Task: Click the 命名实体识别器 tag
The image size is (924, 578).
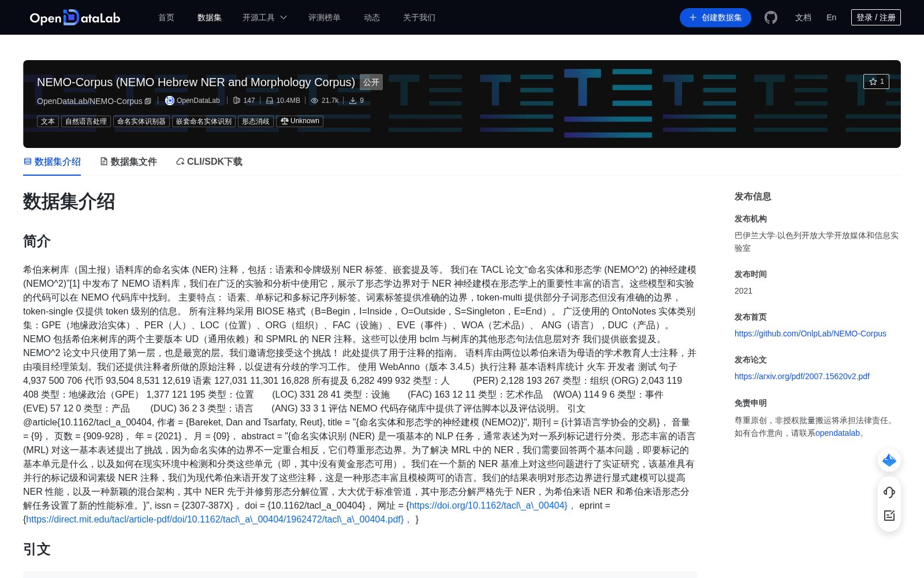Action: coord(141,121)
